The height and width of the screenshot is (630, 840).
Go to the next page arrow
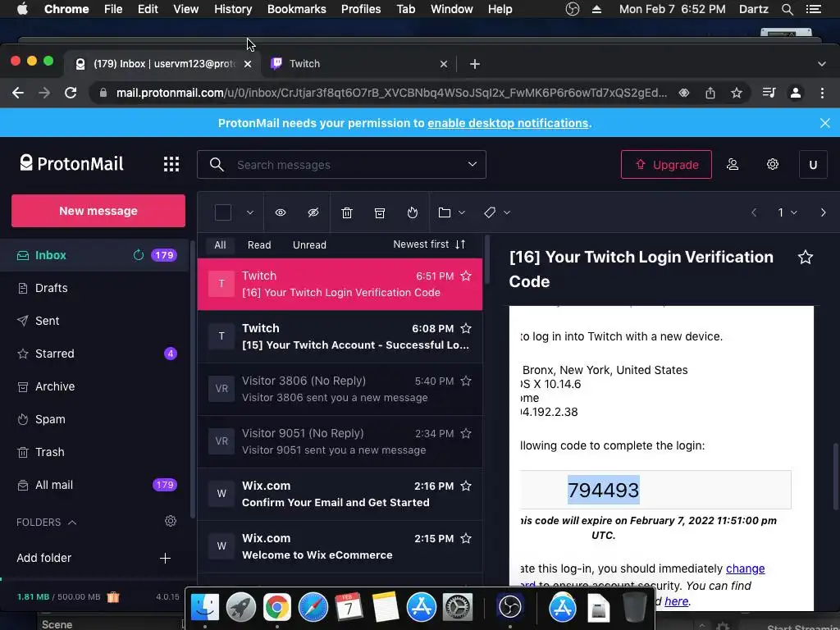tap(823, 212)
